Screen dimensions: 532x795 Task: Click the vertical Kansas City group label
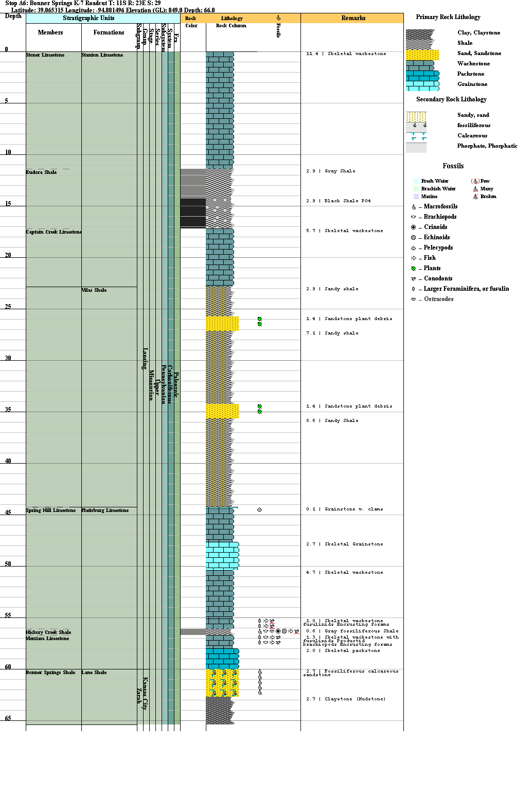[x=145, y=693]
